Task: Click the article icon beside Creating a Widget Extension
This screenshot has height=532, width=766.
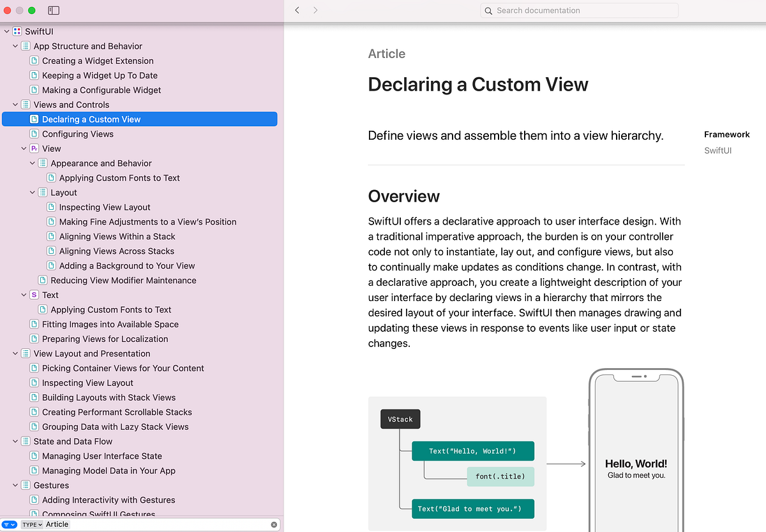Action: click(x=33, y=61)
